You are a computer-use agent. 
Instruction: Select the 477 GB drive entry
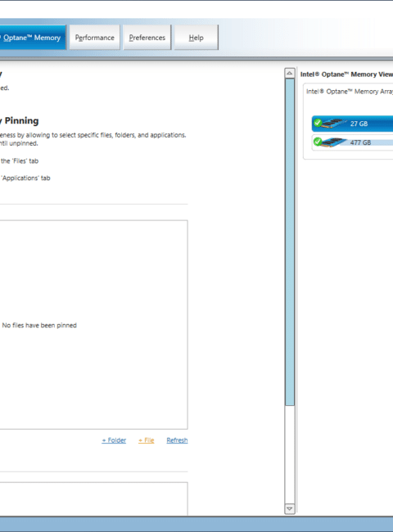pos(352,142)
